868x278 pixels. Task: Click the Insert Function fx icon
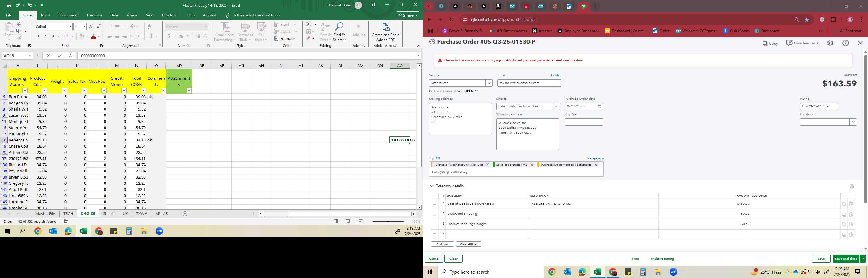[71, 56]
